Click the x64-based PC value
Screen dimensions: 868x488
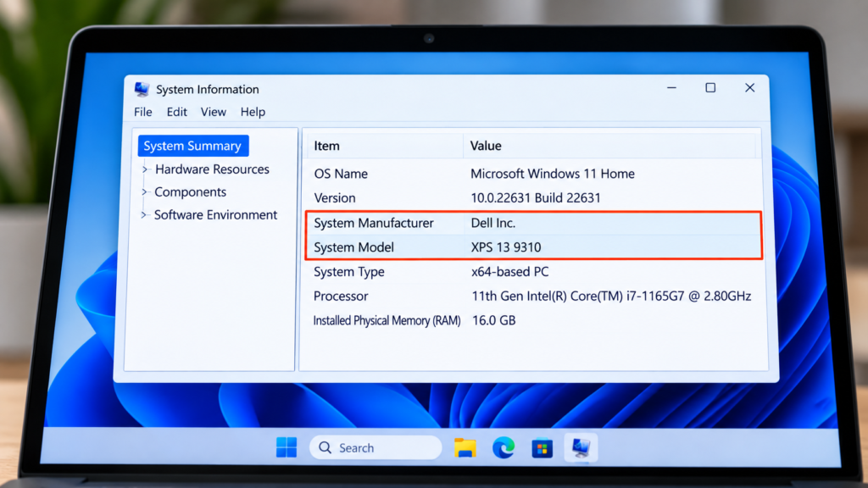509,272
